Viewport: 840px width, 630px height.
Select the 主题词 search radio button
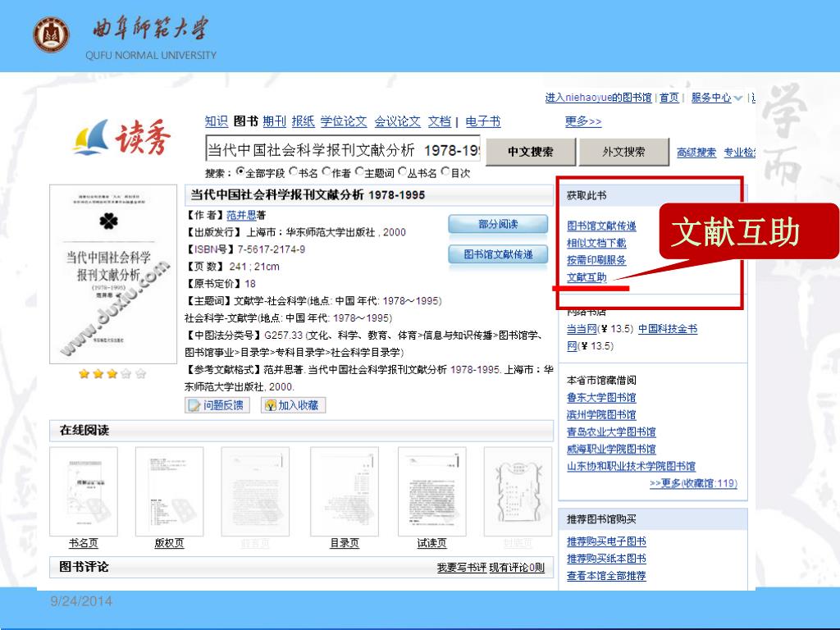(x=359, y=172)
